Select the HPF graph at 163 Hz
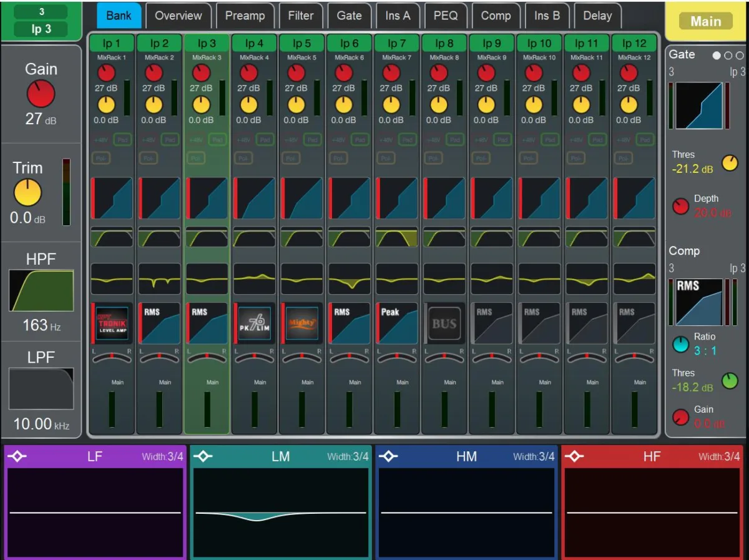The image size is (749, 560). pyautogui.click(x=41, y=290)
